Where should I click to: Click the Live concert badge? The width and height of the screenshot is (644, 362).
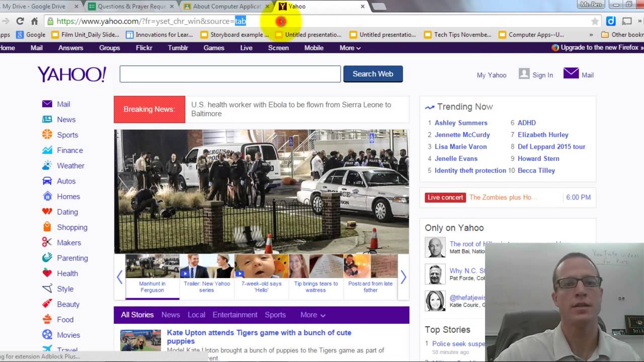[x=445, y=197]
